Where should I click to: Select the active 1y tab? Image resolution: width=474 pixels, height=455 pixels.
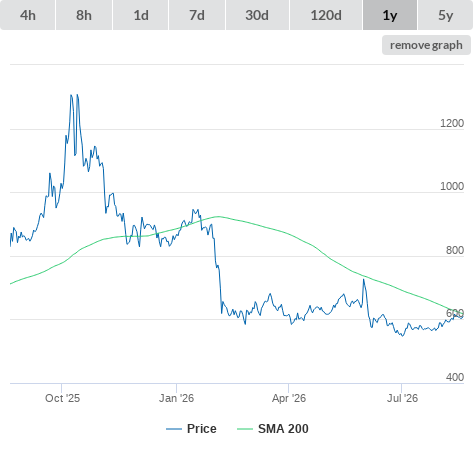point(390,15)
